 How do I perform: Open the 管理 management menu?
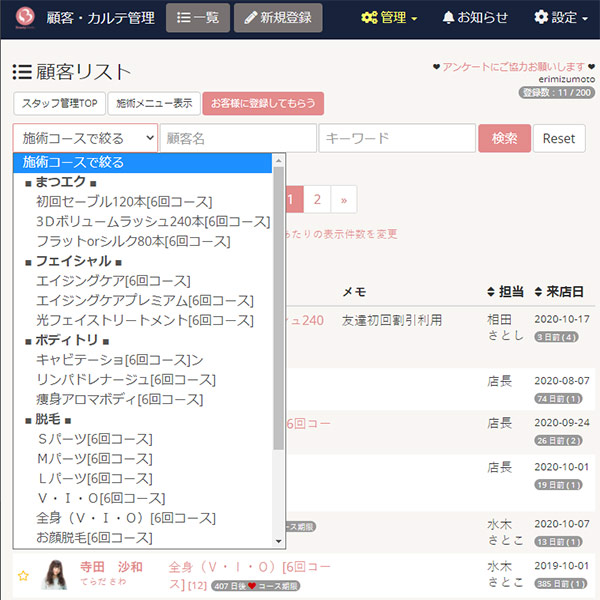[x=389, y=18]
